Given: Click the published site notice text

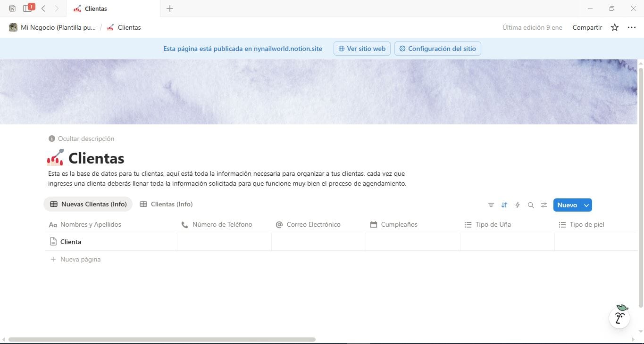Looking at the screenshot, I should (x=243, y=49).
